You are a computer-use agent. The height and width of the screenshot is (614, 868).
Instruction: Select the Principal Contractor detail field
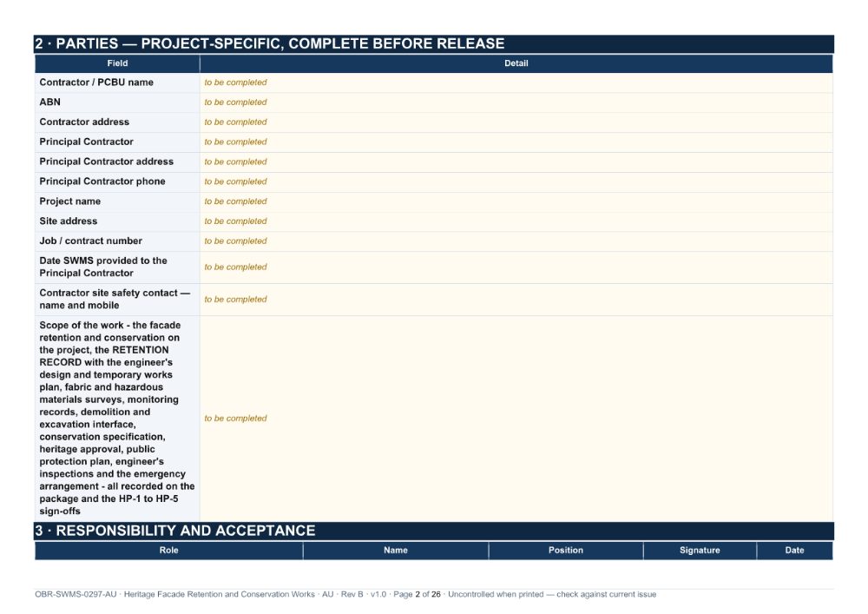pos(516,142)
